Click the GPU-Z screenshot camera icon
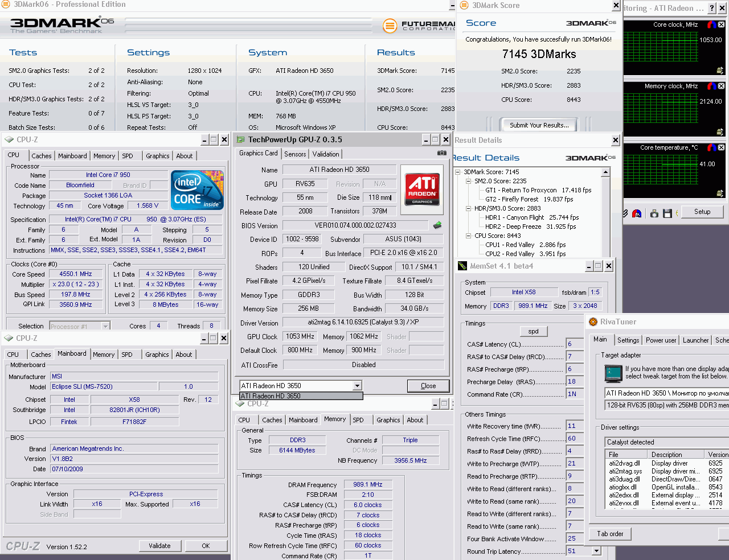Viewport: 729px width, 560px height. click(x=441, y=153)
